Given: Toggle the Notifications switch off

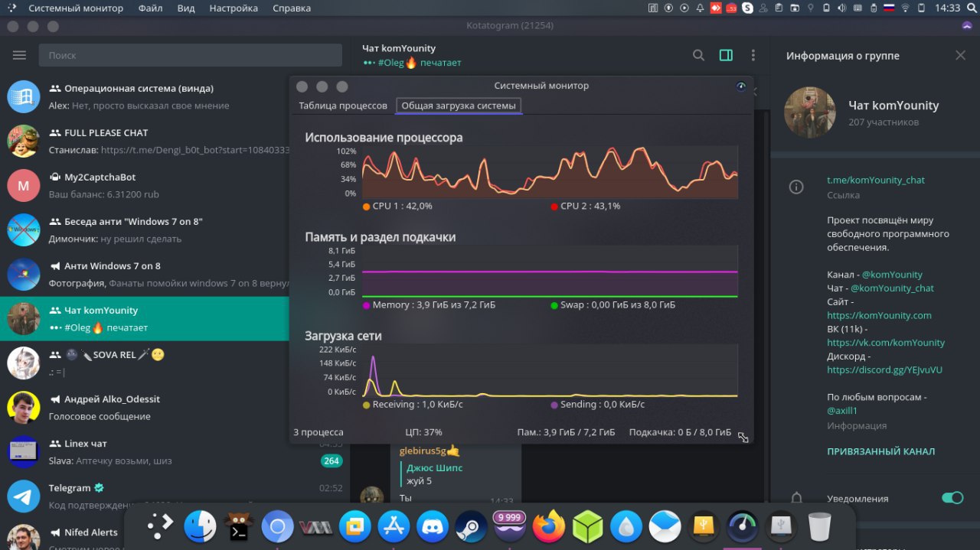Looking at the screenshot, I should [x=952, y=498].
